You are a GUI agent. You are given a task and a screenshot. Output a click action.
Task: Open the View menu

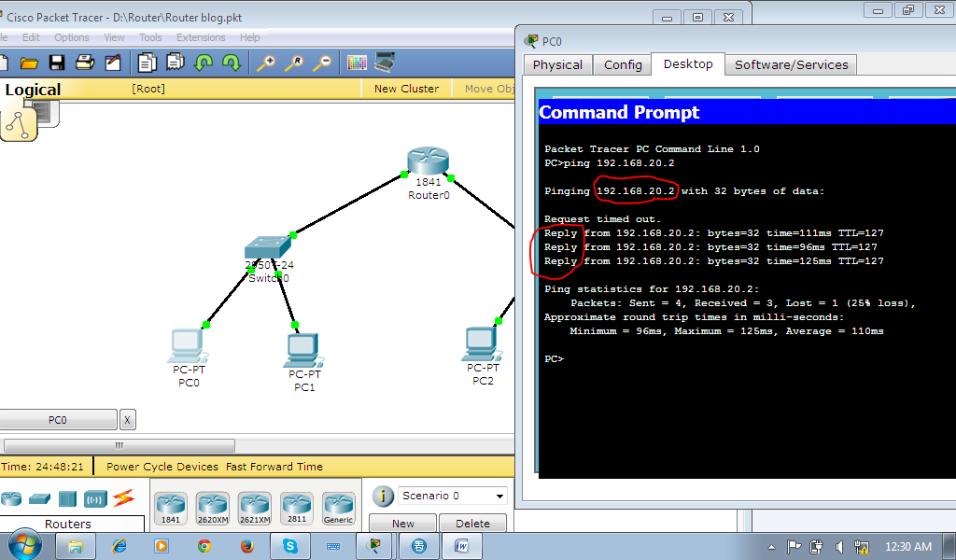click(x=114, y=37)
